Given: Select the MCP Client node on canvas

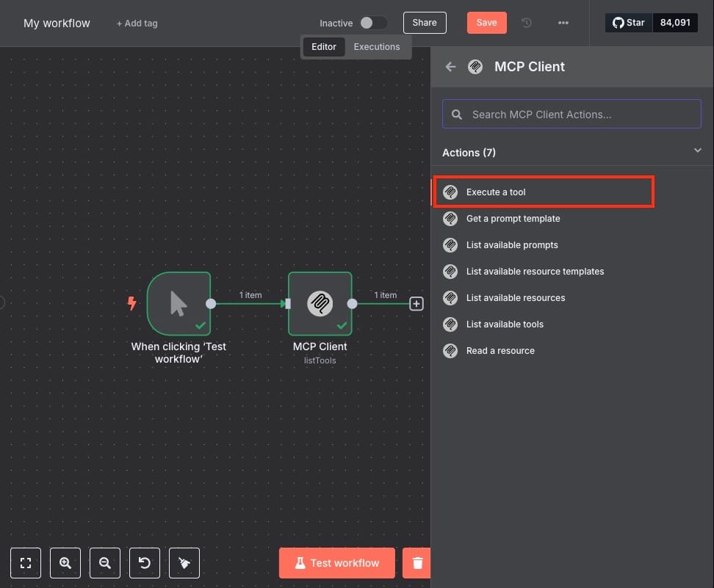Looking at the screenshot, I should [320, 304].
